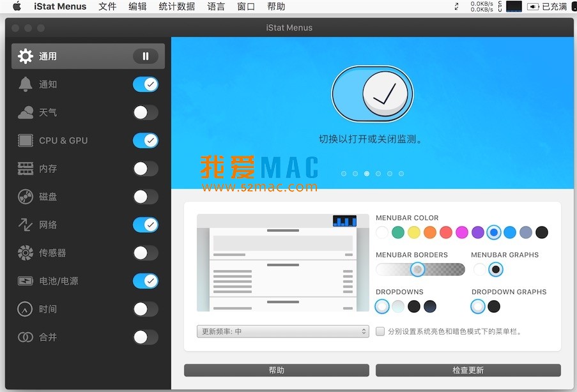Click the 检查更新 button
This screenshot has height=392, width=577.
(468, 370)
